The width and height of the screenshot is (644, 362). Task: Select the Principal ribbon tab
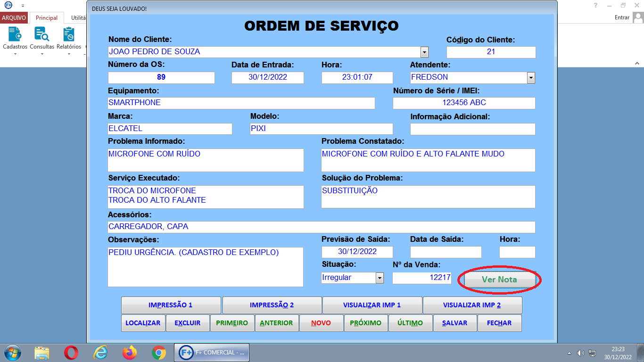point(47,18)
